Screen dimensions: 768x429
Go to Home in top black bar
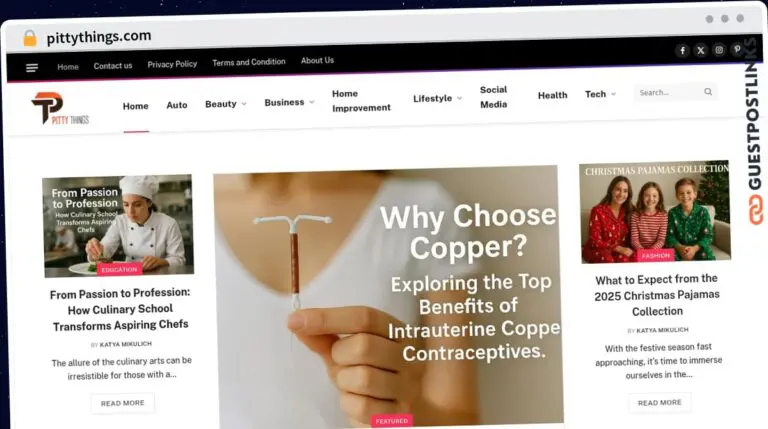pyautogui.click(x=68, y=67)
